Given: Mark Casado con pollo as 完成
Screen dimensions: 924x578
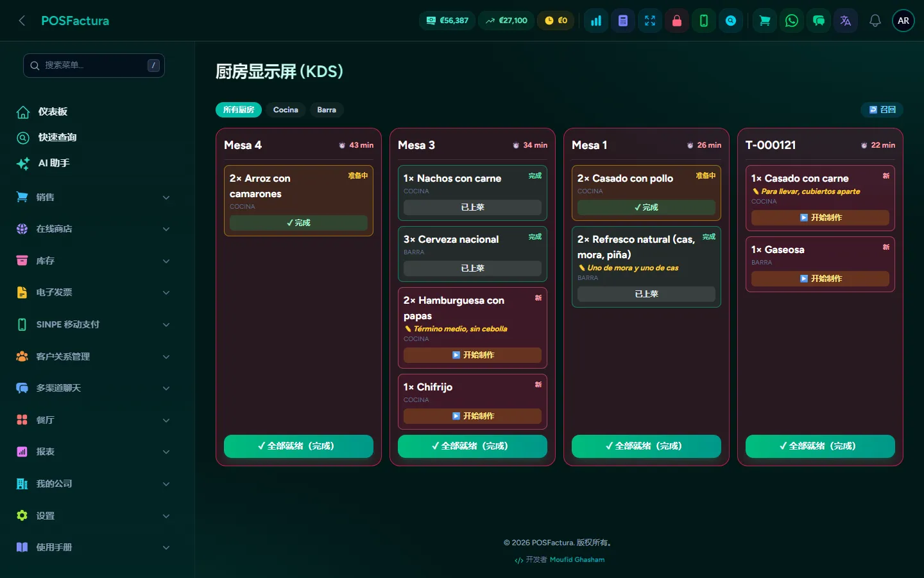Looking at the screenshot, I should pyautogui.click(x=646, y=207).
